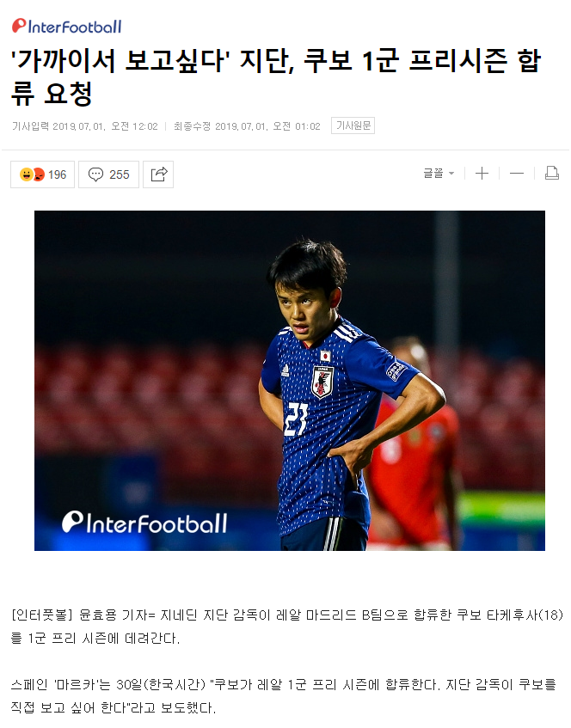Open comments via speech bubble icon
571x728 pixels.
coord(95,174)
